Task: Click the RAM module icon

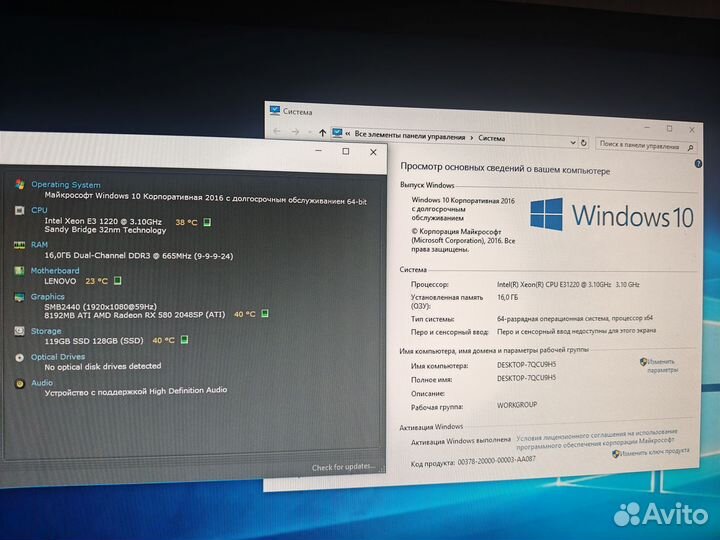Action: pyautogui.click(x=19, y=245)
